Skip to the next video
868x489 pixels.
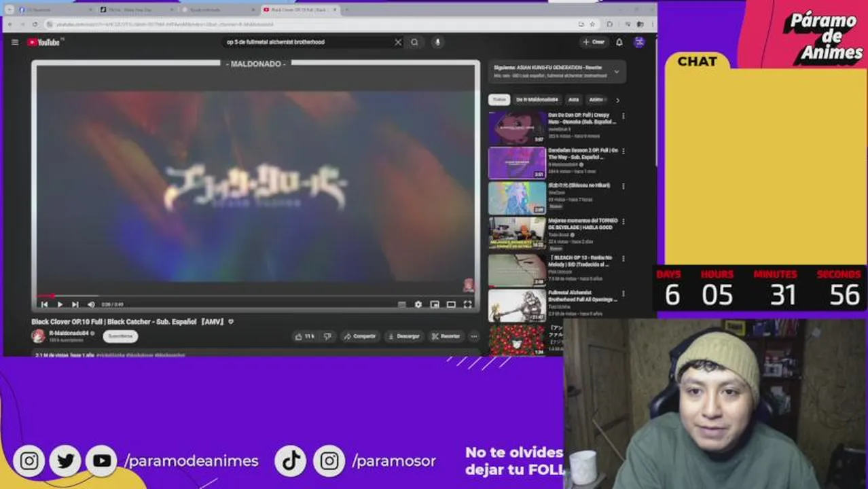coord(75,304)
